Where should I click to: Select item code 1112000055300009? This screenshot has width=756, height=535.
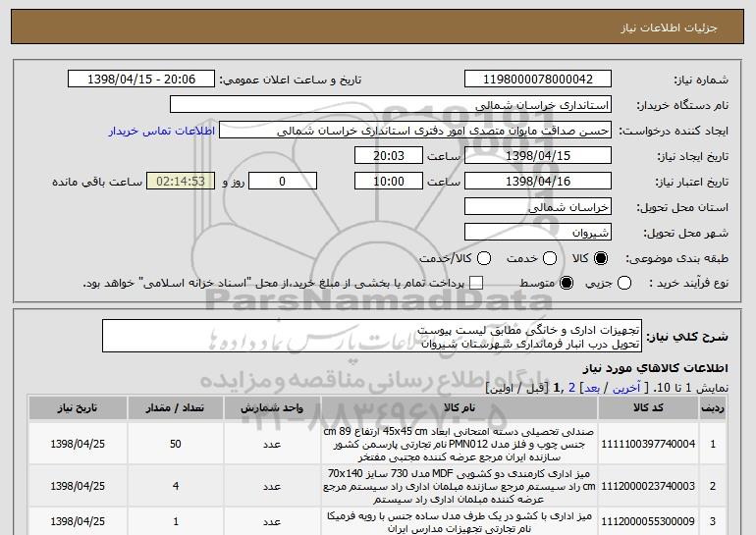point(648,521)
